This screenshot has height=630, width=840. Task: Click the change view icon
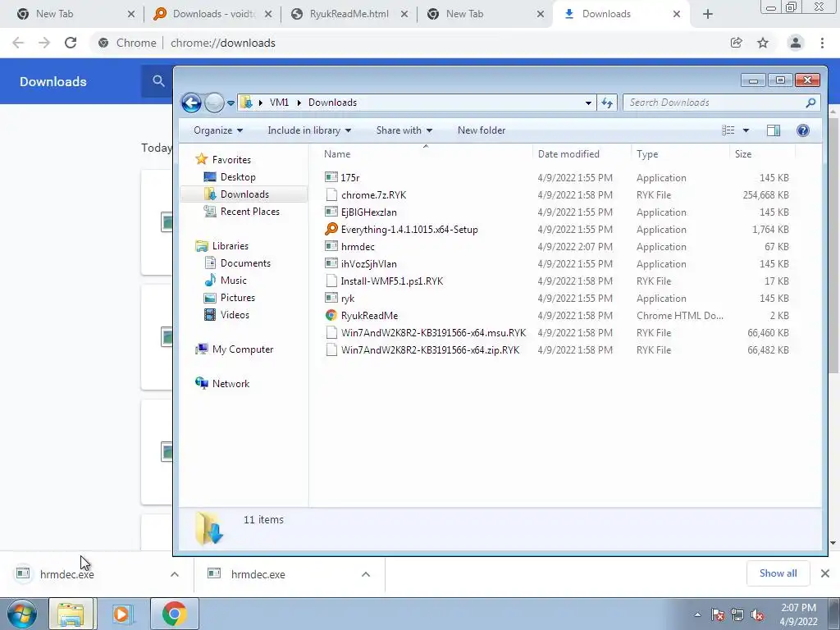(x=728, y=130)
